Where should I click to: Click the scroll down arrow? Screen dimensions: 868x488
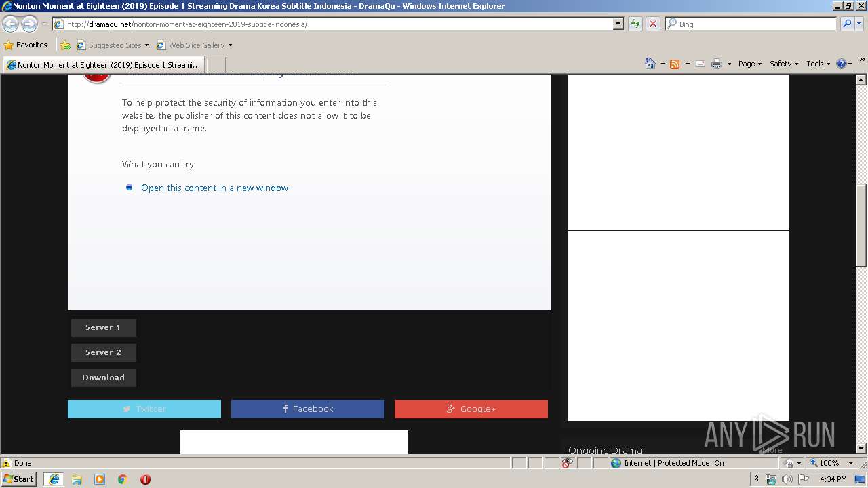pos(861,448)
